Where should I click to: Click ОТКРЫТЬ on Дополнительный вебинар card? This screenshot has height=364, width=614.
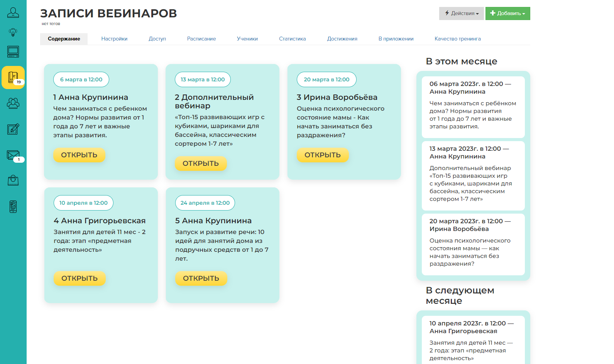tap(201, 163)
